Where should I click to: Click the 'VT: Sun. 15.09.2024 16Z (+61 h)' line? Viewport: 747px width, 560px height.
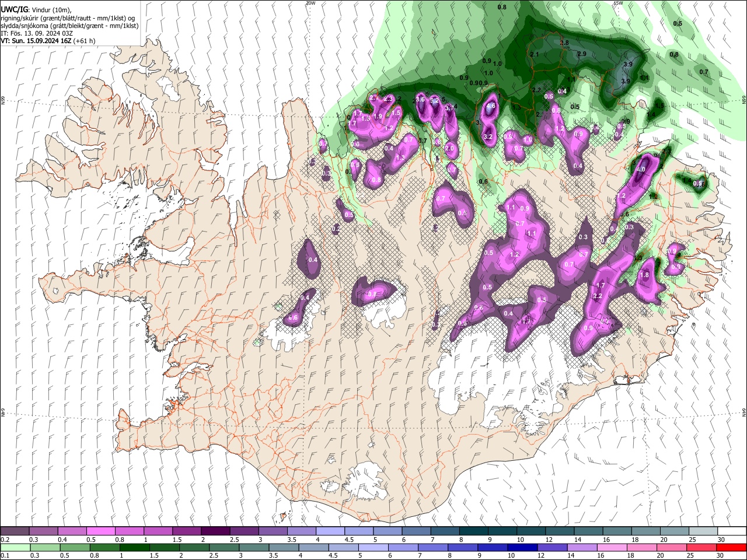[48, 41]
